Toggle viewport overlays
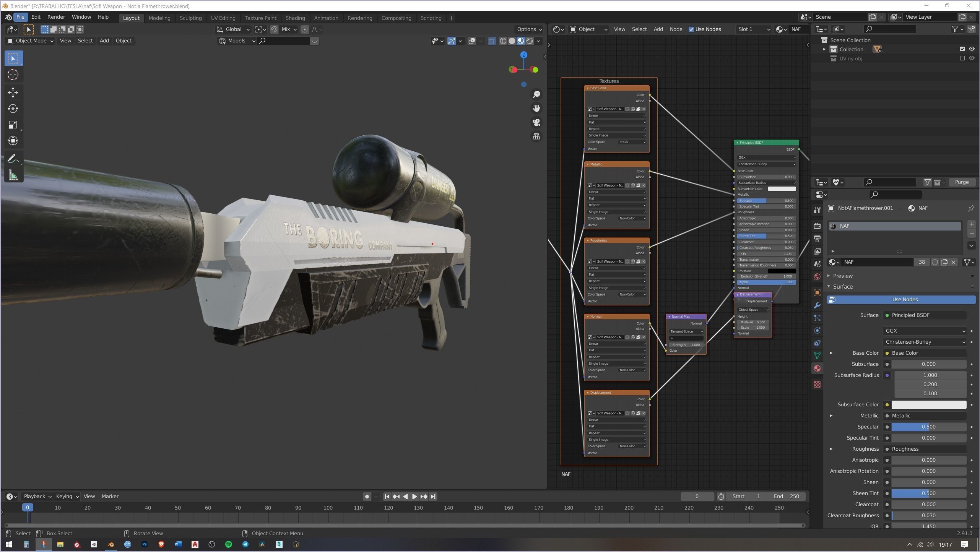 pos(472,41)
